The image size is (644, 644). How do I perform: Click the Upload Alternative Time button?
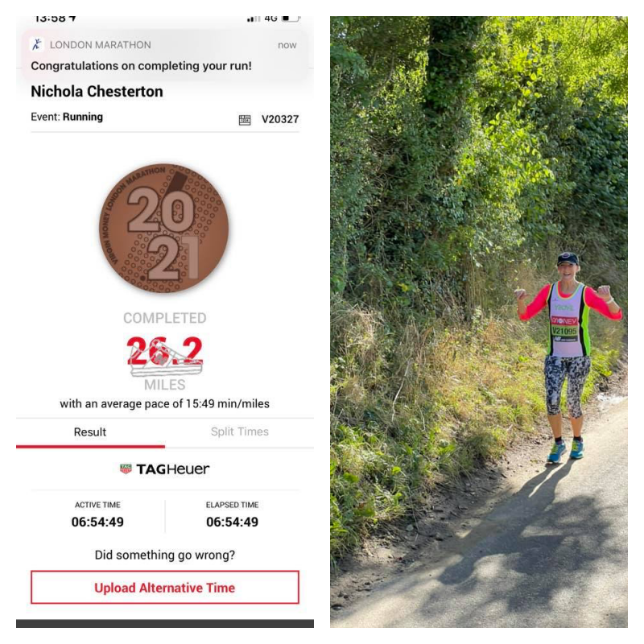(165, 588)
